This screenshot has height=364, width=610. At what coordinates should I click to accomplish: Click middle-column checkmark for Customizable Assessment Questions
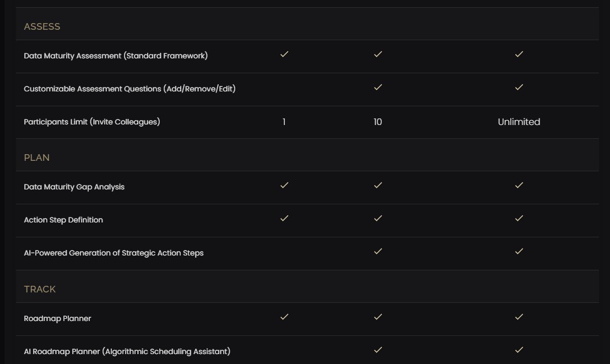click(378, 87)
